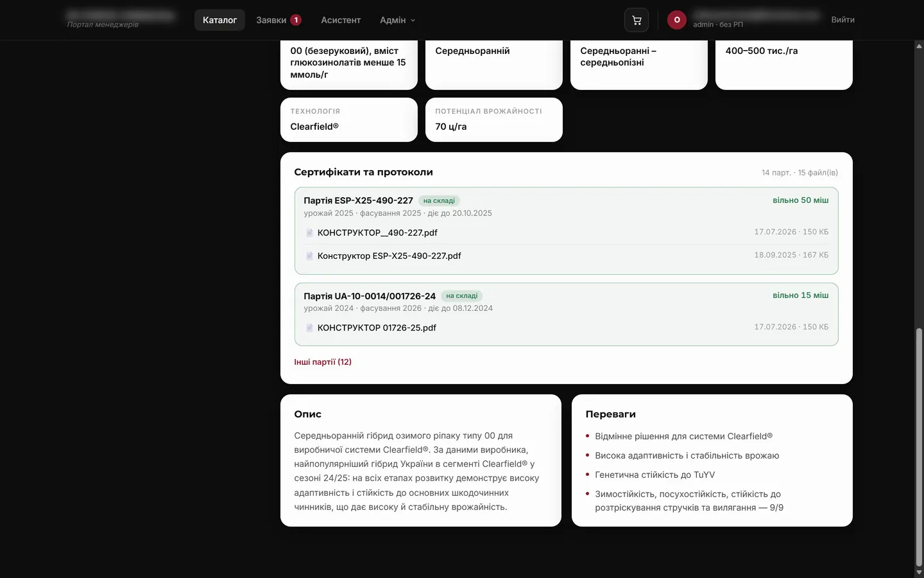Click Сертифікати та протоколи heading
The image size is (924, 578).
[x=363, y=172]
